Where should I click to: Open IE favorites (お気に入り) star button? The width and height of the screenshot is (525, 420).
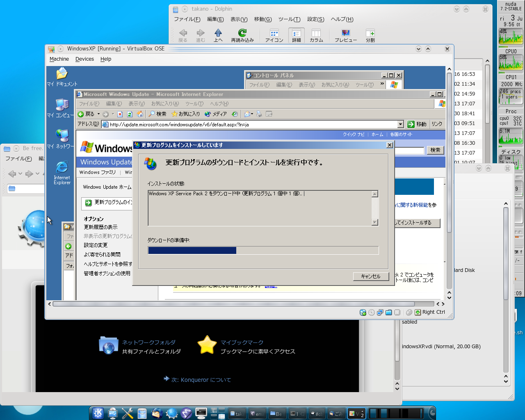(x=185, y=114)
